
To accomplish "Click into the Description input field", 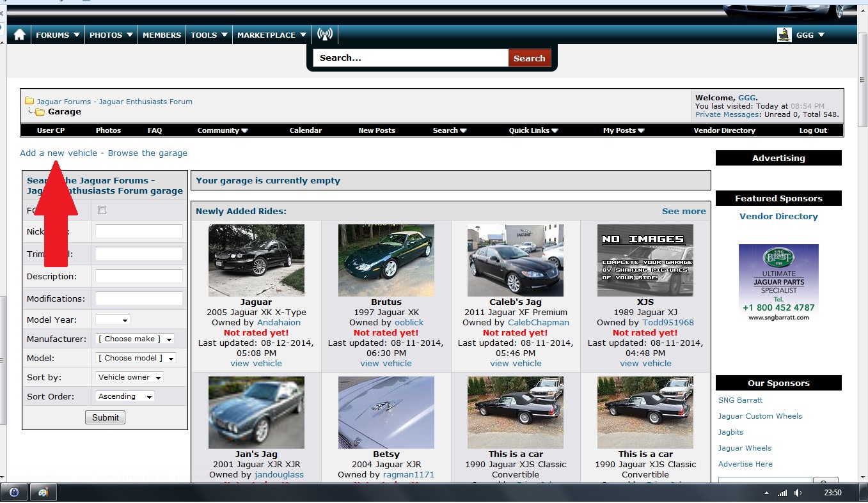I will pos(139,276).
